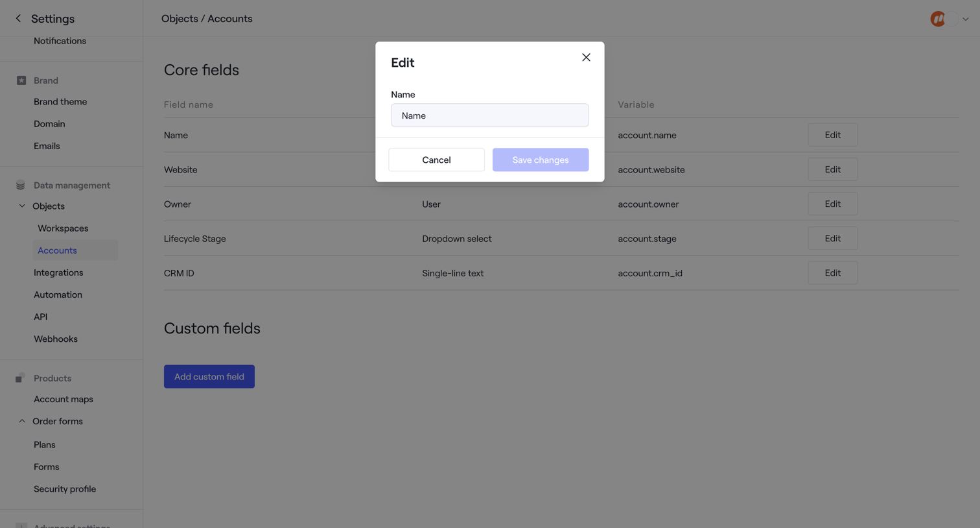Click the User type cell for Owner

tap(431, 204)
